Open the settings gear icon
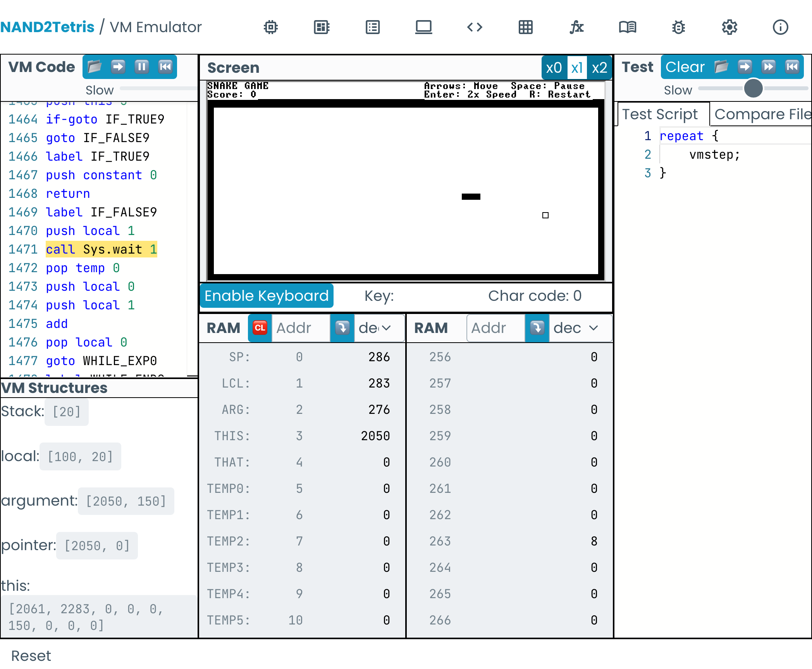The image size is (812, 669). click(x=729, y=27)
